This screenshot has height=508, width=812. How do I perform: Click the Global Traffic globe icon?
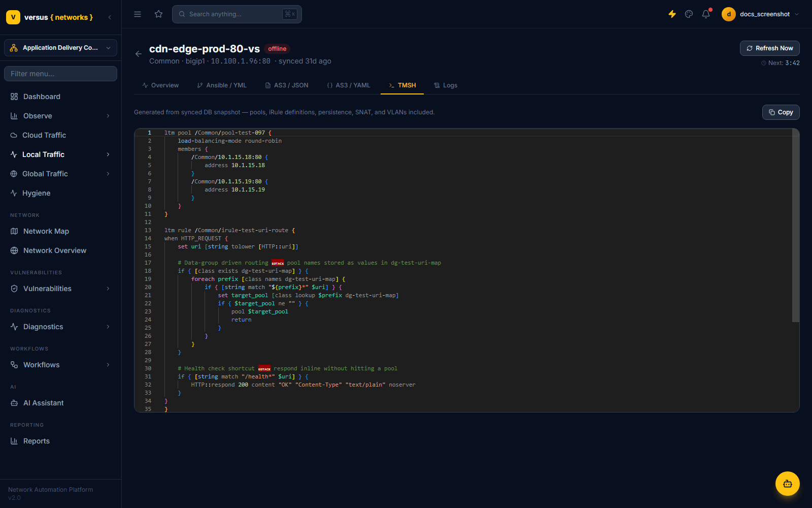tap(14, 174)
